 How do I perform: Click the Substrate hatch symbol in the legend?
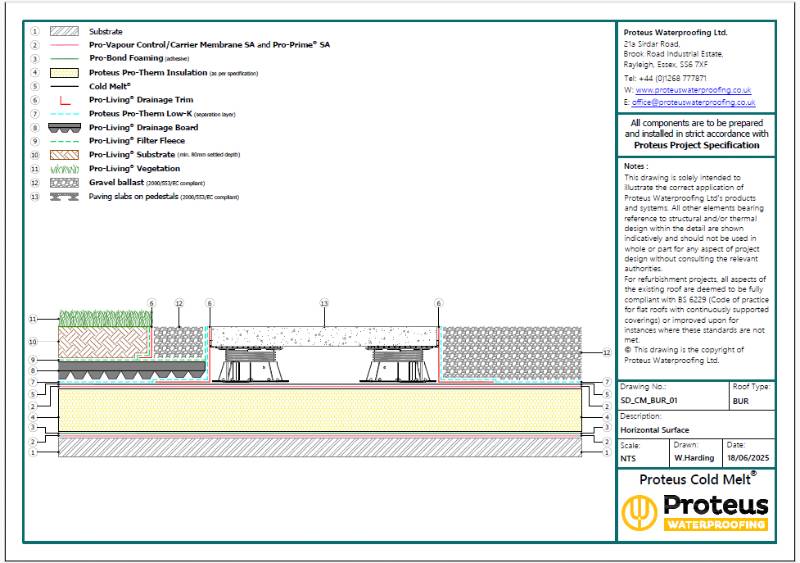click(64, 31)
